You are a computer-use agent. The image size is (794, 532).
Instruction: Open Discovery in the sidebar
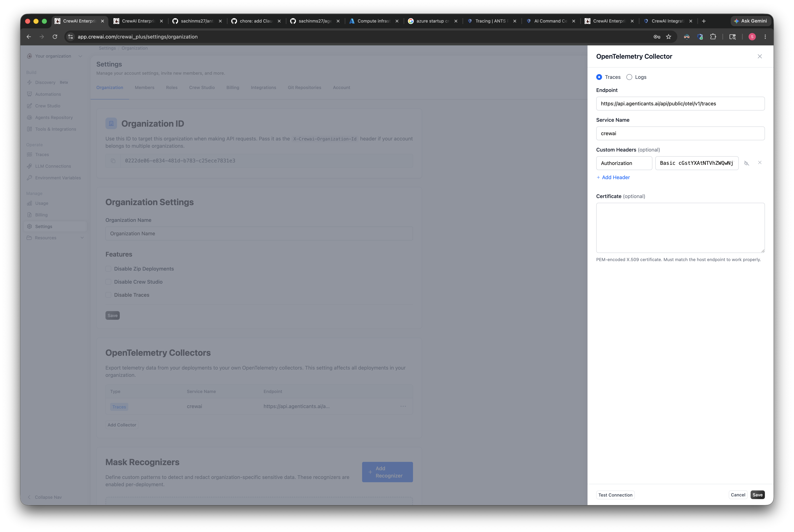click(45, 82)
